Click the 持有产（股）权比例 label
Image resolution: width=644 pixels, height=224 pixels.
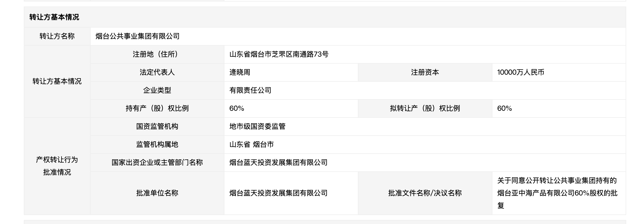[x=157, y=108]
